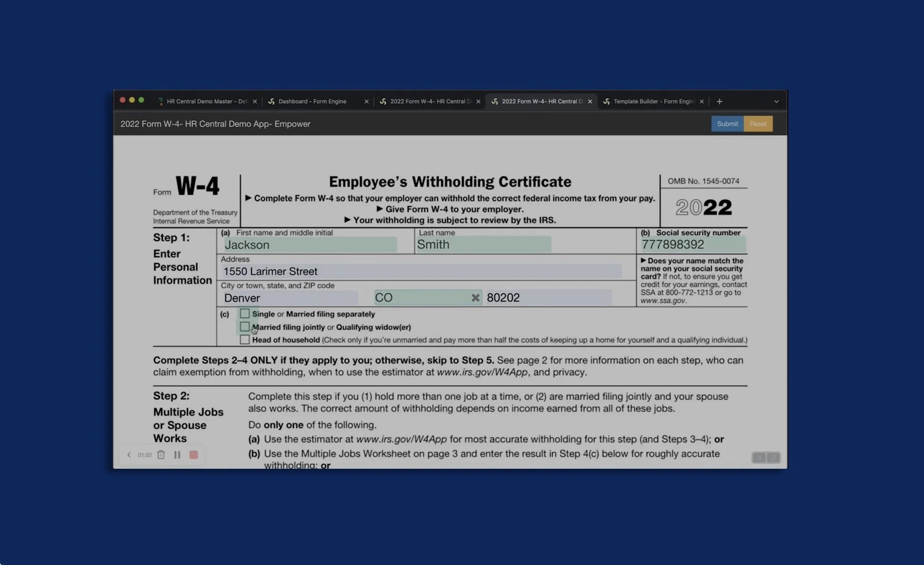This screenshot has width=924, height=565.
Task: Check Married filing jointly option
Action: 244,327
